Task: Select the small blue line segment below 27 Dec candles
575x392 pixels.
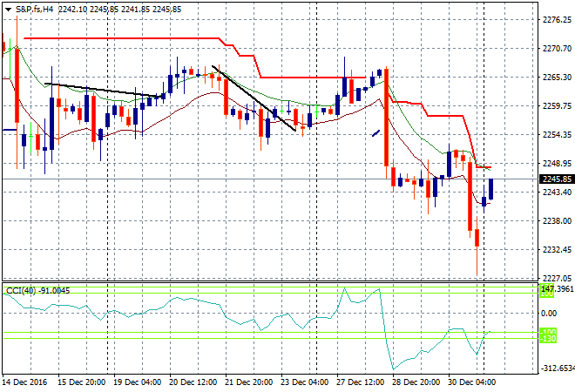Action: click(375, 133)
